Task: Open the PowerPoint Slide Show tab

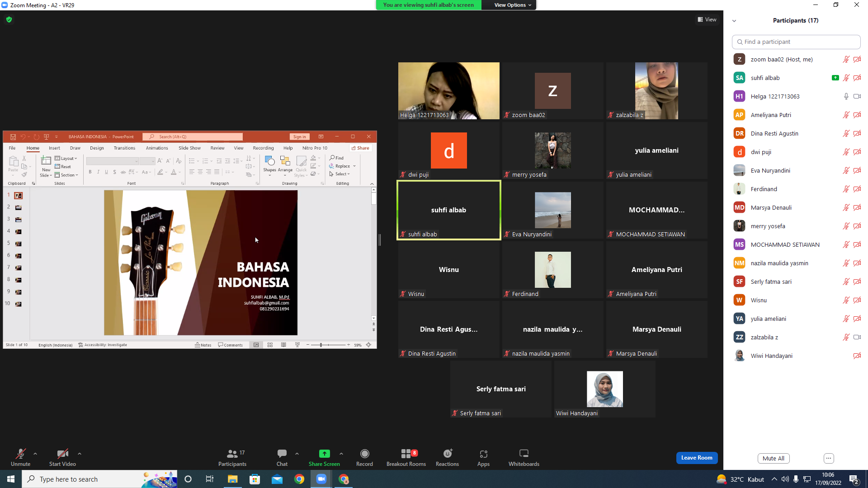Action: (x=189, y=148)
